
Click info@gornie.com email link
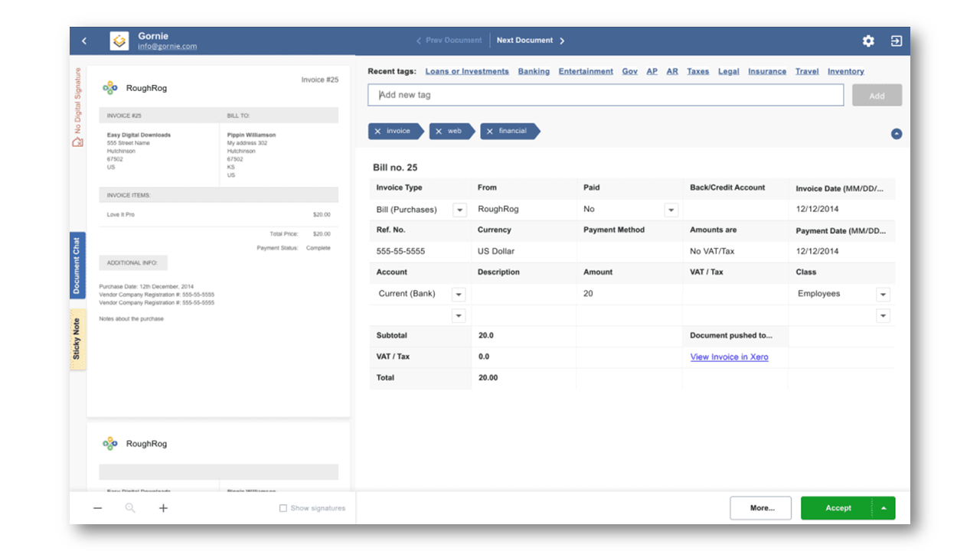pyautogui.click(x=167, y=47)
